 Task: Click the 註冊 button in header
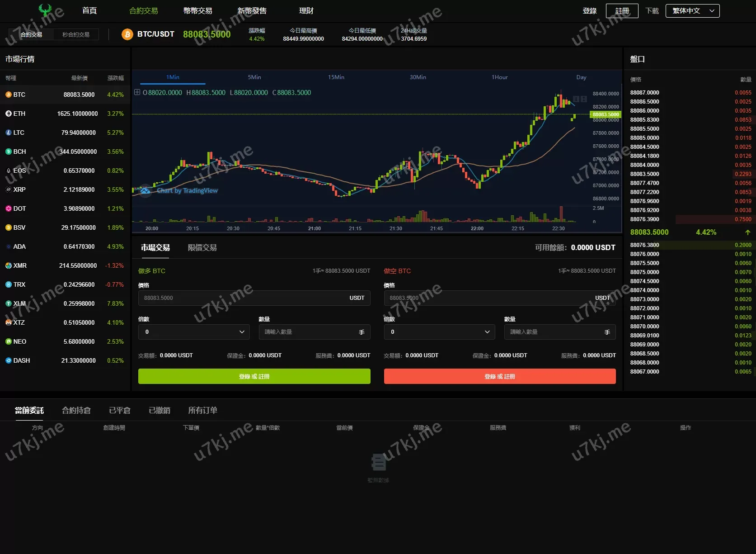622,11
